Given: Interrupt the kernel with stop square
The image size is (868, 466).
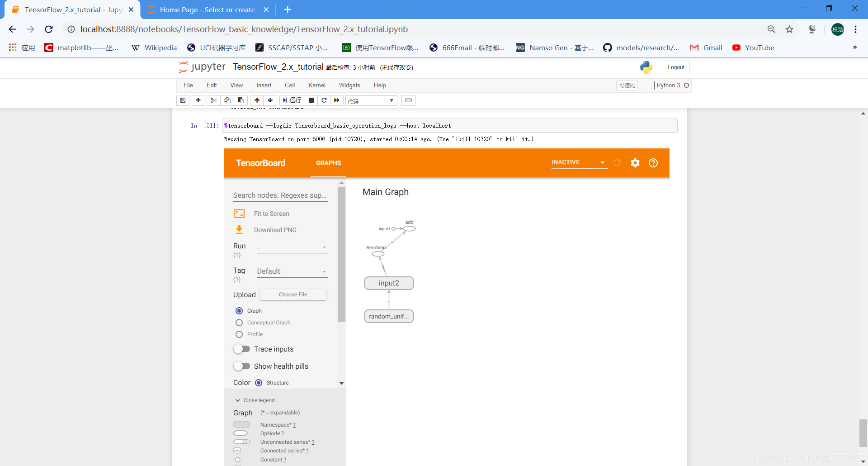Looking at the screenshot, I should (x=311, y=100).
